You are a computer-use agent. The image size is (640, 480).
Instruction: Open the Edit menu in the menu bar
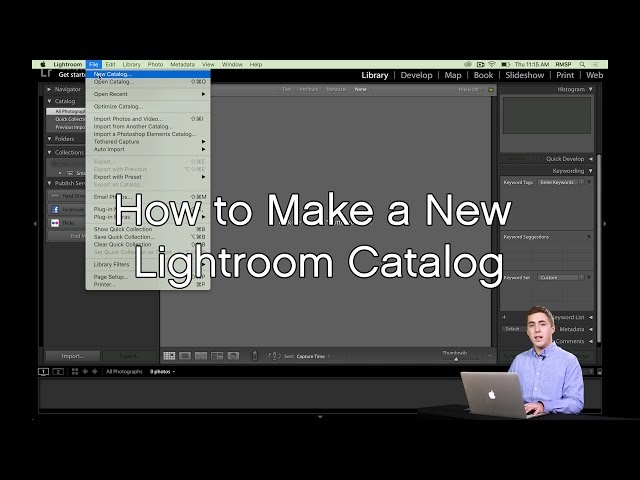coord(110,64)
